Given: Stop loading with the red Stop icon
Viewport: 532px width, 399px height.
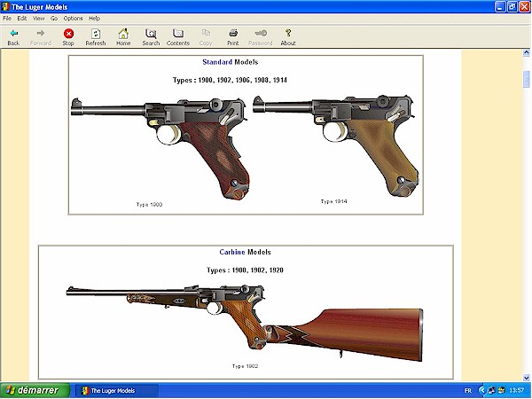Looking at the screenshot, I should click(68, 34).
